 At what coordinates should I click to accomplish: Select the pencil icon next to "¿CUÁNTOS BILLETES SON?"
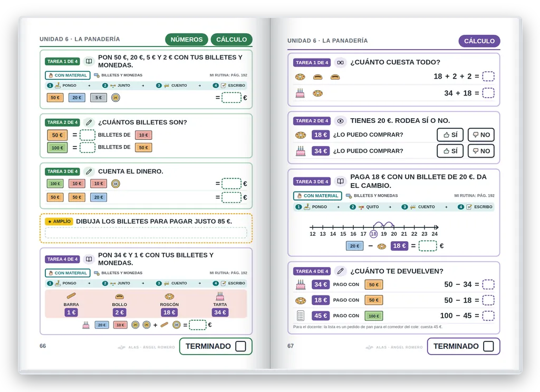(x=89, y=122)
